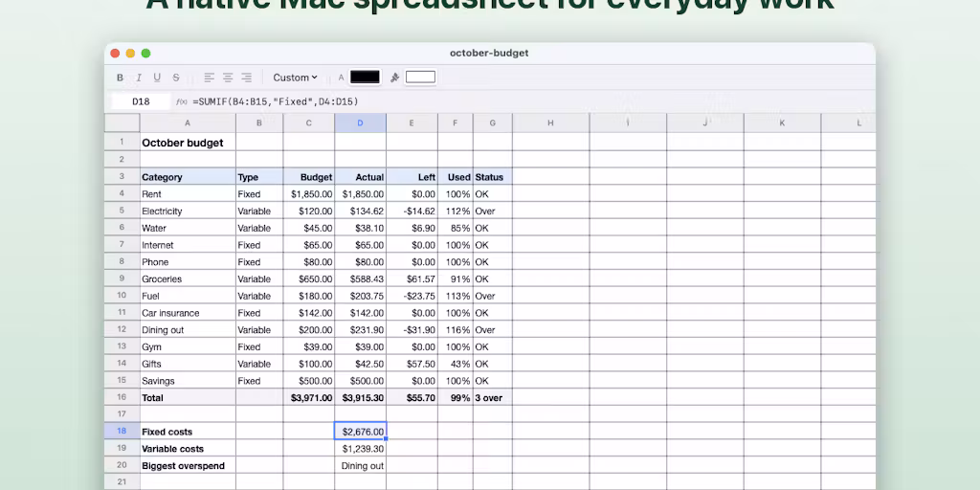Click the 'Used' header cell

tap(455, 177)
